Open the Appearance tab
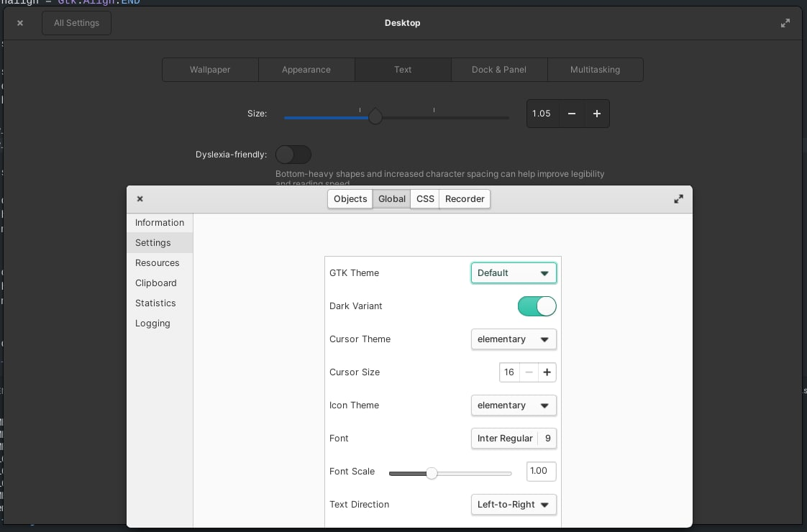This screenshot has height=532, width=807. pyautogui.click(x=306, y=70)
